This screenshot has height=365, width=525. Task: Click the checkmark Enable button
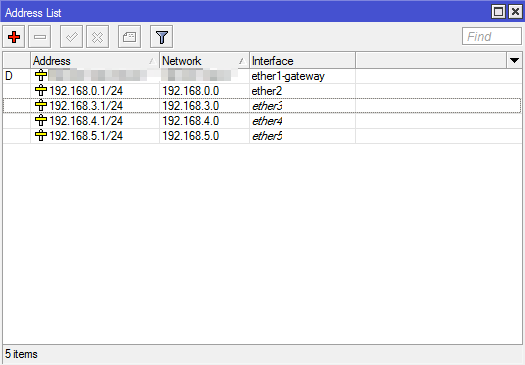point(71,36)
